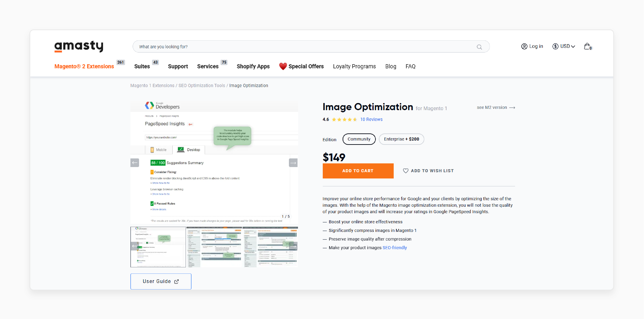Expand the USD currency dropdown

(x=567, y=47)
